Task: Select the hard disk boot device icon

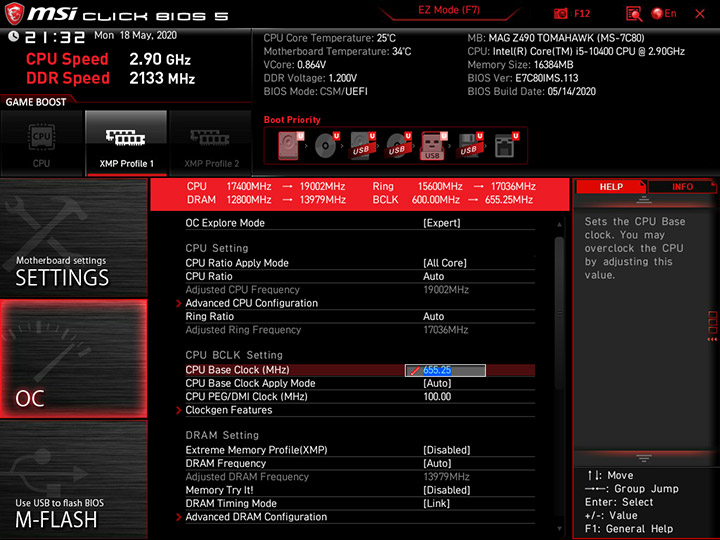Action: (x=291, y=146)
